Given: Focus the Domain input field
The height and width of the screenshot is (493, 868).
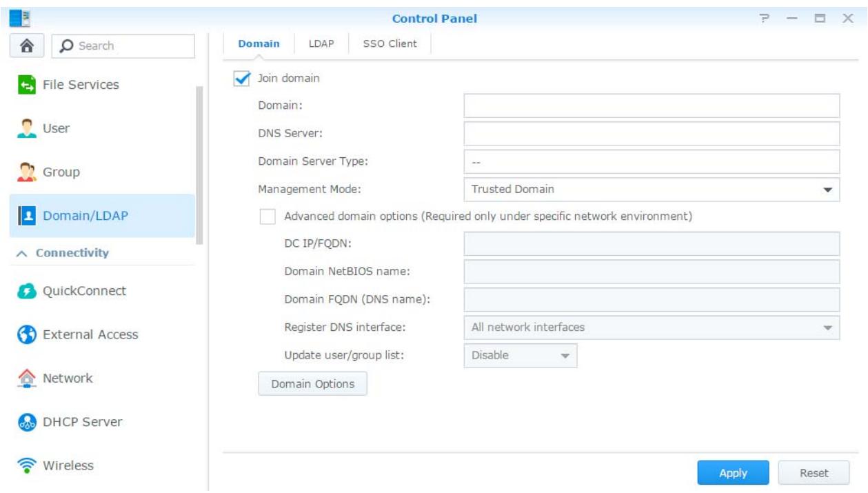Looking at the screenshot, I should pos(652,106).
